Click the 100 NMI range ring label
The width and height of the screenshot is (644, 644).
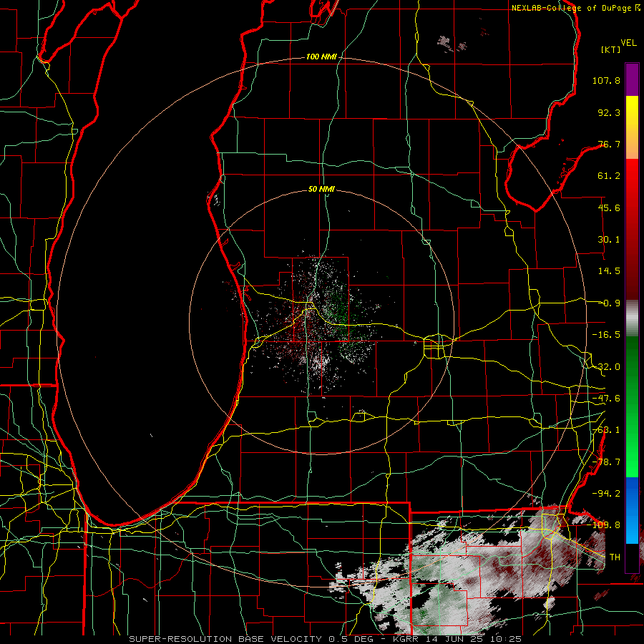tap(321, 57)
